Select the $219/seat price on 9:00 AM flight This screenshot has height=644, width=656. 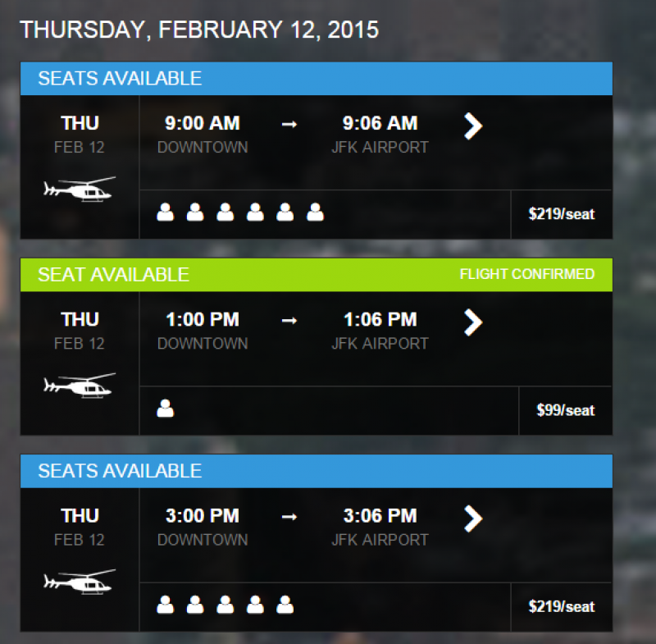pyautogui.click(x=562, y=215)
